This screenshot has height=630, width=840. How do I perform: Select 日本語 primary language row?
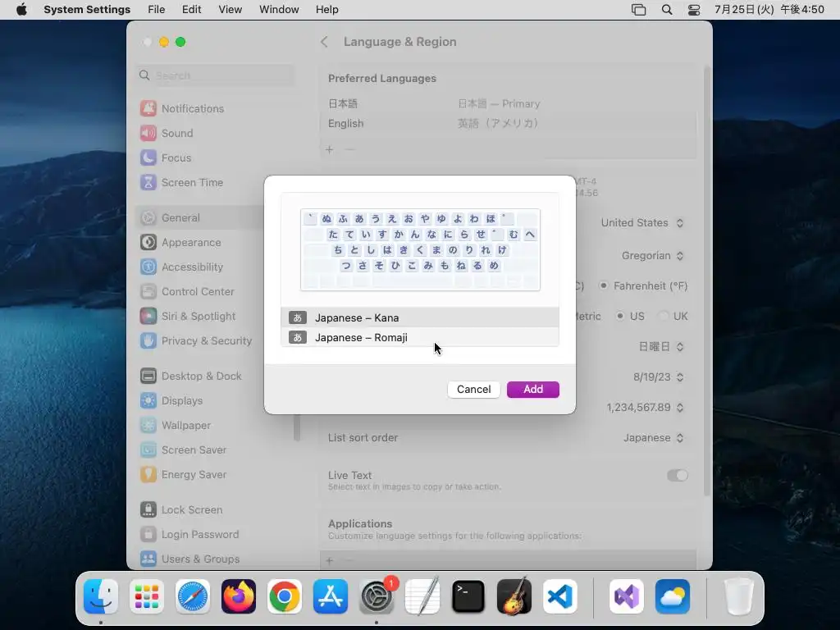point(507,104)
